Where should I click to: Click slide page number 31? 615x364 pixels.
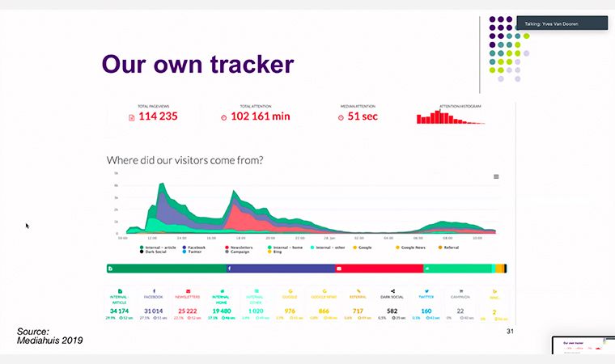coord(510,332)
